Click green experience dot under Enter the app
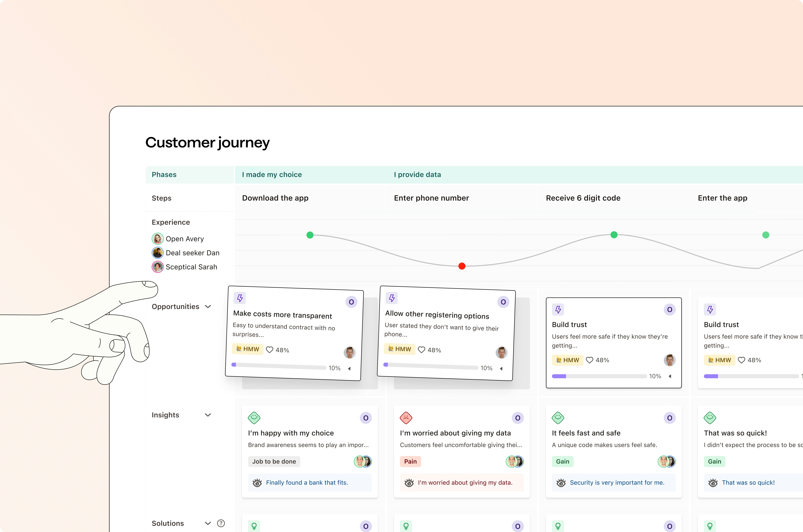Image resolution: width=803 pixels, height=532 pixels. (766, 235)
